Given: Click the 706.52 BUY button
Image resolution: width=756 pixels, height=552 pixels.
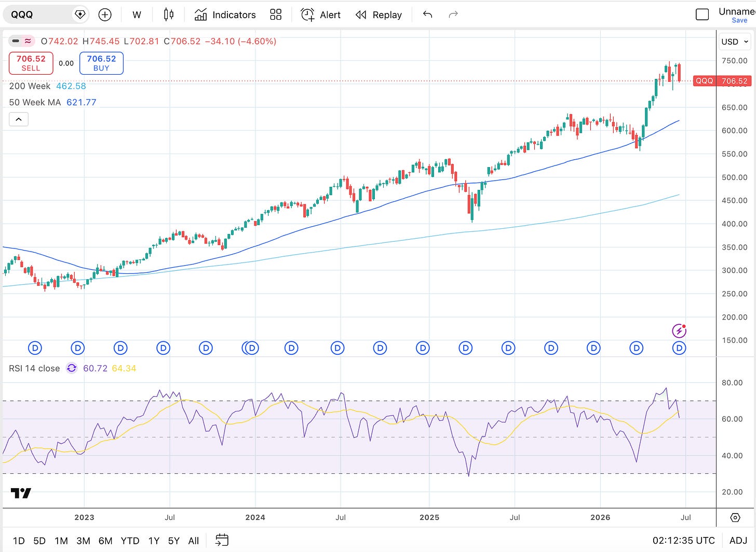Looking at the screenshot, I should (x=101, y=63).
